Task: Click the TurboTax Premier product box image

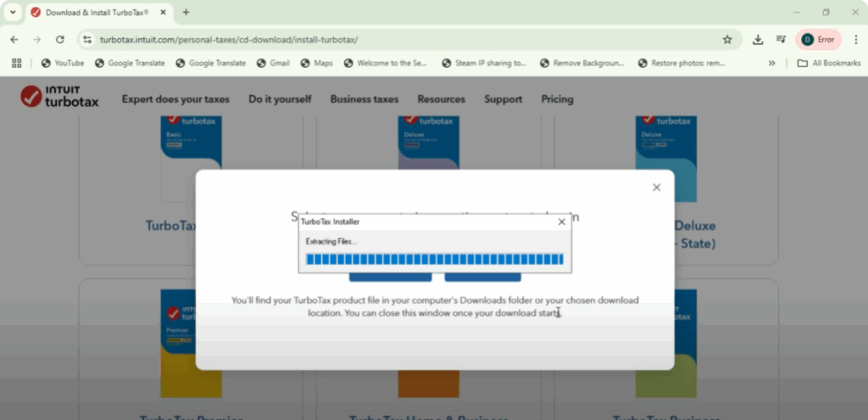Action: coord(191,344)
